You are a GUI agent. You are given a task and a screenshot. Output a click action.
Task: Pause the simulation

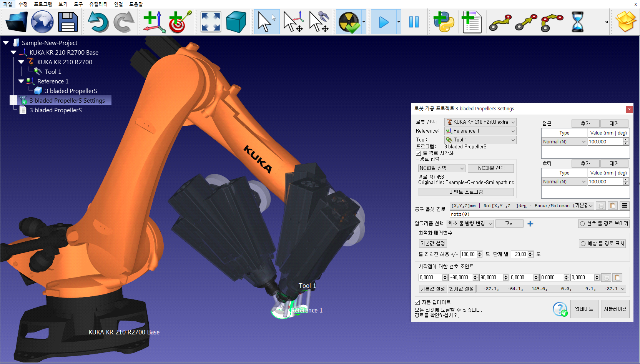(x=414, y=22)
